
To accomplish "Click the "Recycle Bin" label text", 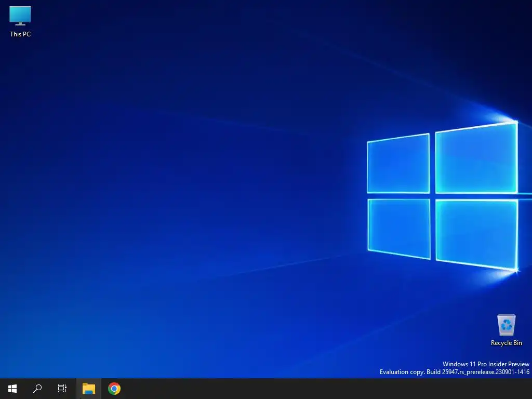I will [506, 343].
